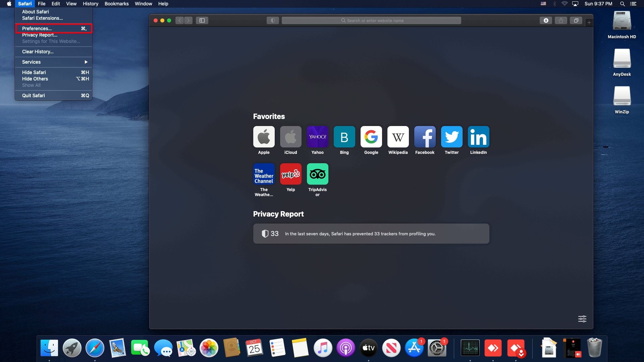
Task: Open start page customization sliders icon
Action: pos(582,319)
